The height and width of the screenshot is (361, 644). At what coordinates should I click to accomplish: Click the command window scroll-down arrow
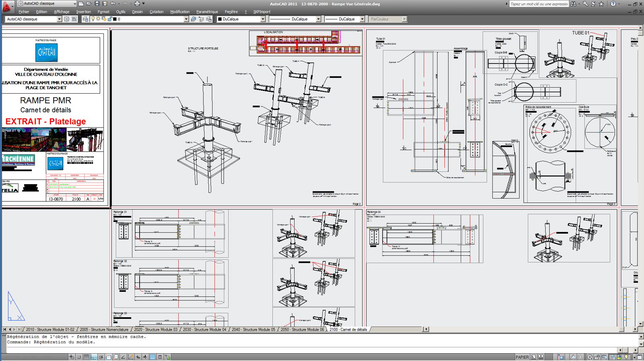(641, 345)
